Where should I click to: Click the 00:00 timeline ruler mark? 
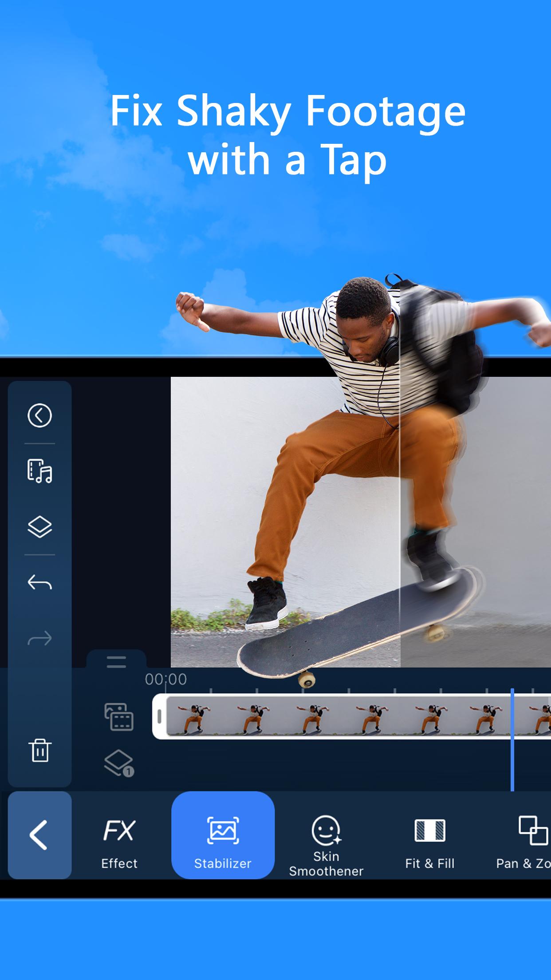click(x=166, y=679)
